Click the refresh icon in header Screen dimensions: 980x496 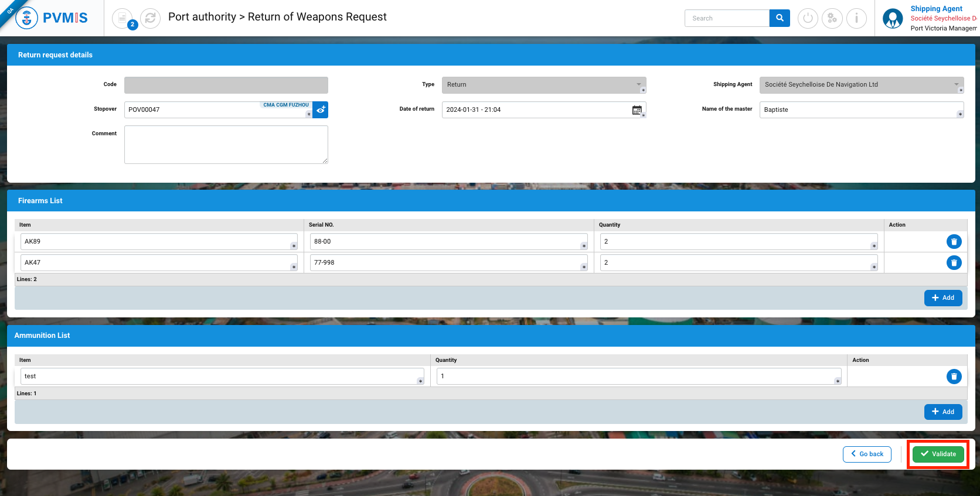(151, 18)
